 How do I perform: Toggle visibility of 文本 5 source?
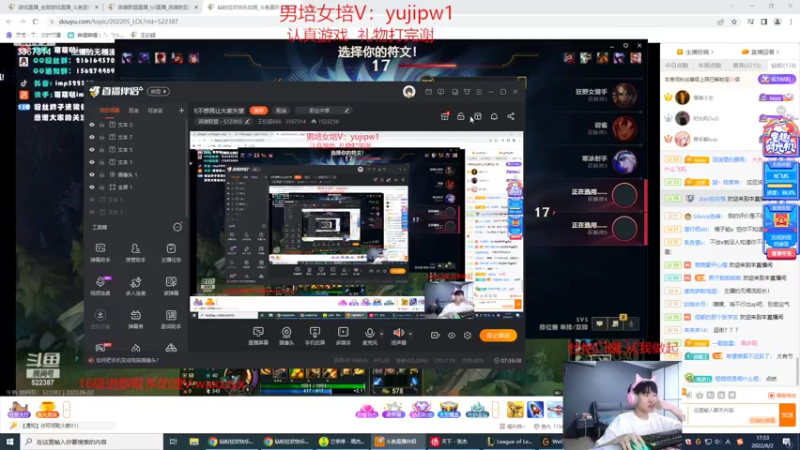point(92,149)
